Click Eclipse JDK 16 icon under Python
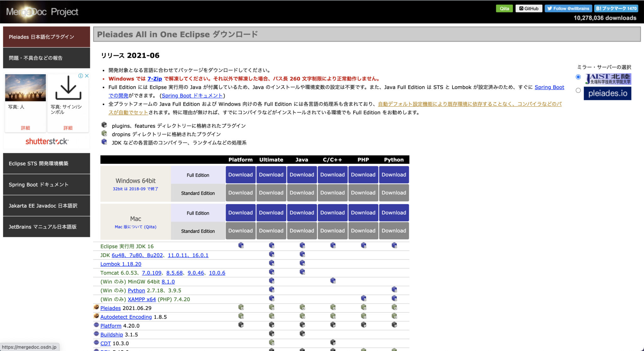This screenshot has width=644, height=351. 394,245
